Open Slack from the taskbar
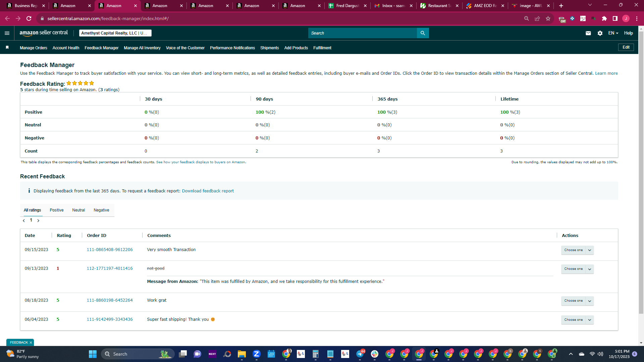Screen dimensions: 644x362 coord(375,354)
